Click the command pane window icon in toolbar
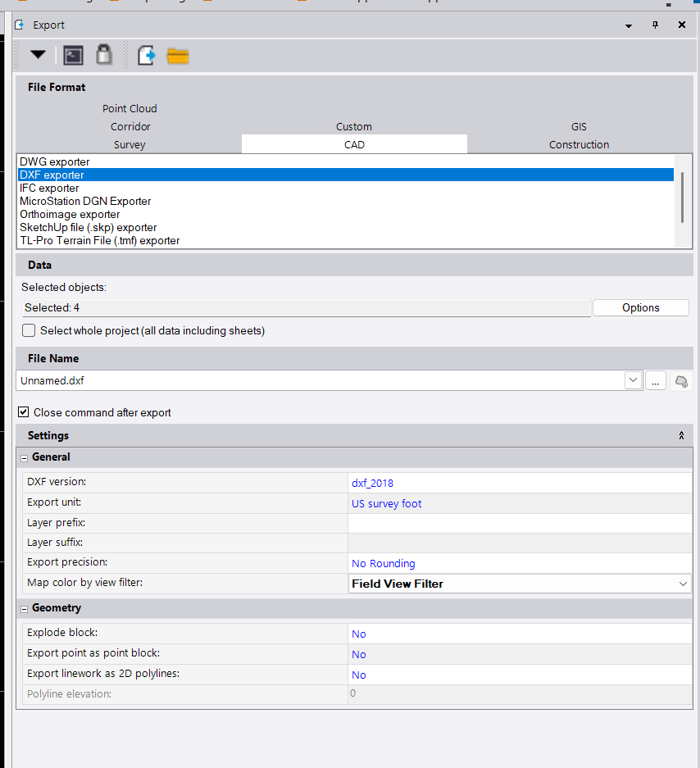The height and width of the screenshot is (768, 700). (x=73, y=56)
